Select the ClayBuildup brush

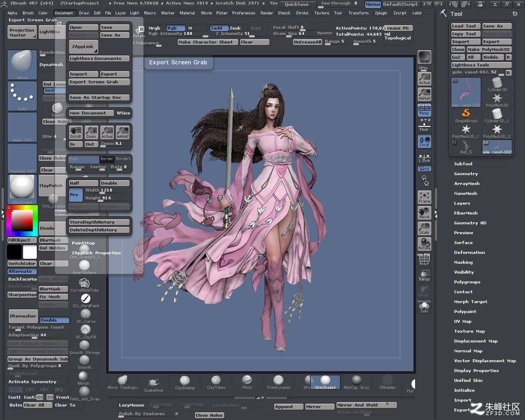tap(185, 382)
